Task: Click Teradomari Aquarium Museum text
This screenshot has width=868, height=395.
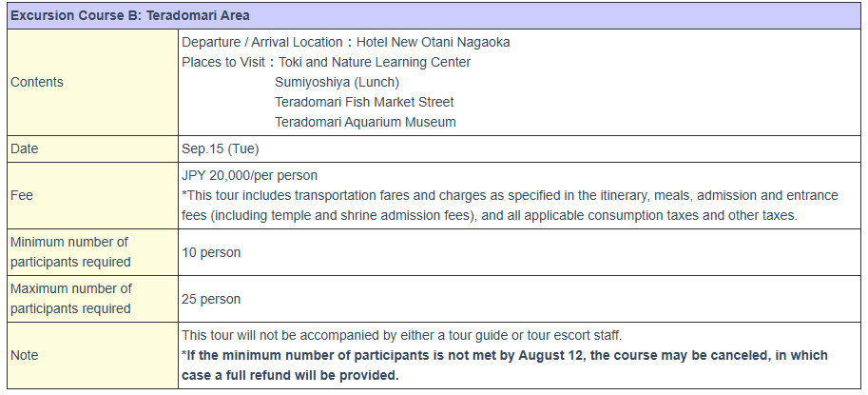Action: 365,122
